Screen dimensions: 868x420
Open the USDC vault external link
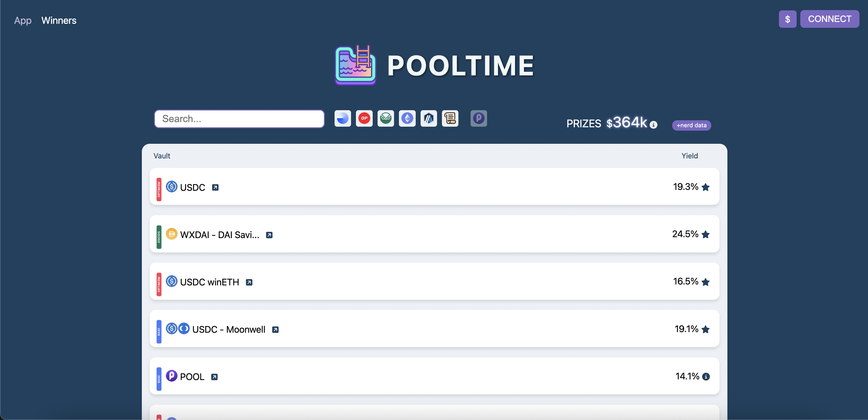(215, 186)
